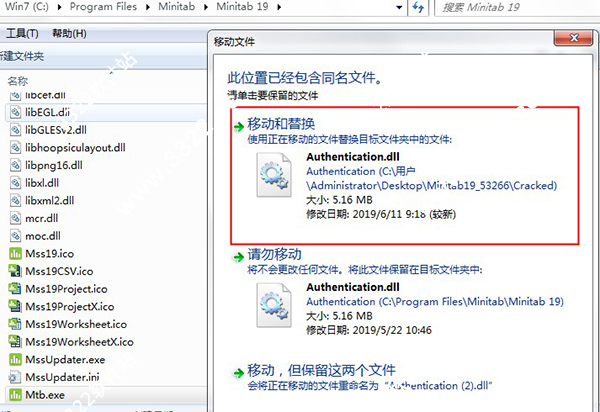This screenshot has height=412, width=600.
Task: Select the Mss19Project.ico file name
Action: tap(67, 288)
